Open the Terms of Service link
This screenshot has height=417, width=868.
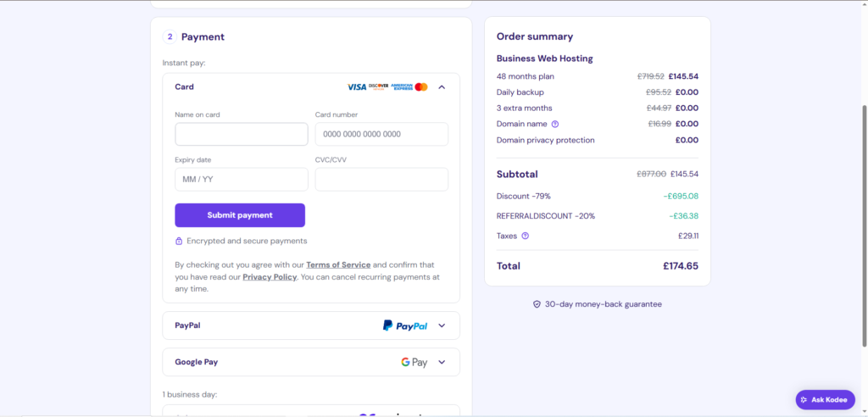point(338,264)
